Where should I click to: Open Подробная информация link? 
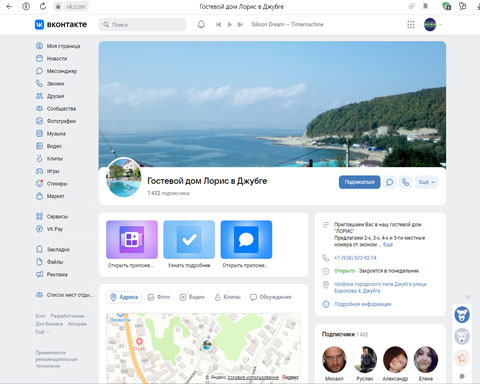point(363,304)
